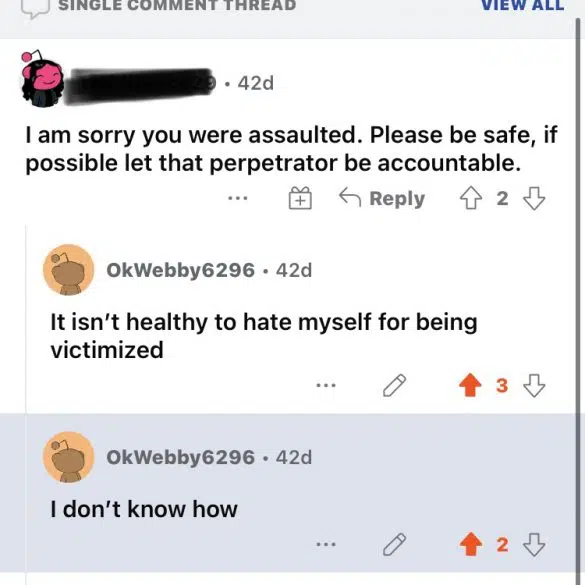Downvote the "I am sorry you were assaulted" comment
The height and width of the screenshot is (585, 585).
534,198
